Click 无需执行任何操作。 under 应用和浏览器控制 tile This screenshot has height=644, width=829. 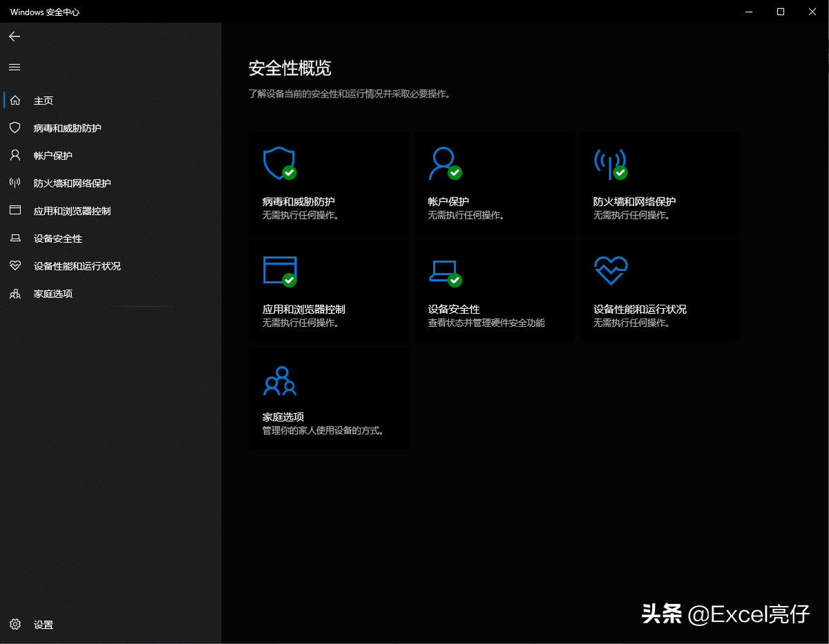301,323
